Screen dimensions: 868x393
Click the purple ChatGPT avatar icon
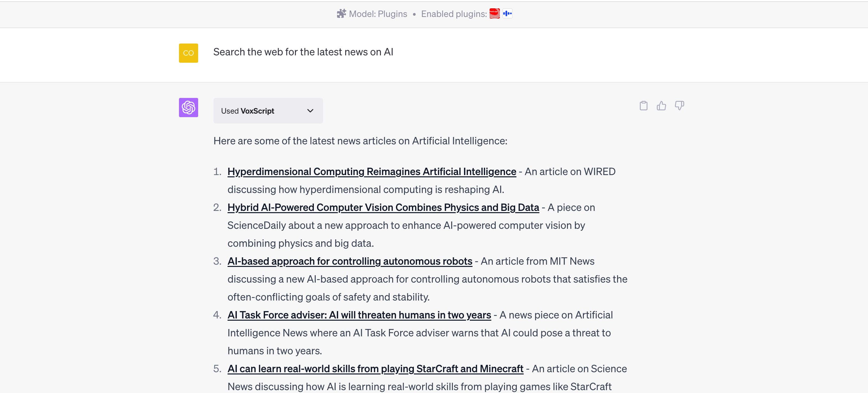click(x=188, y=108)
